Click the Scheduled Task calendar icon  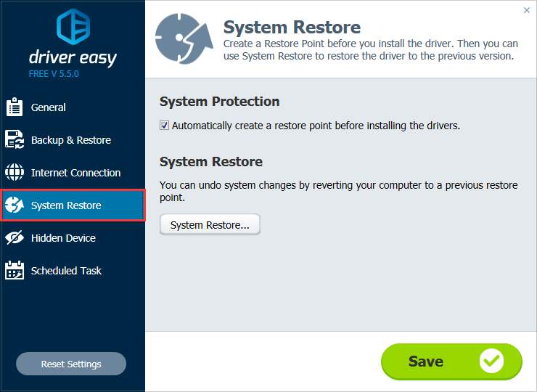(x=15, y=270)
